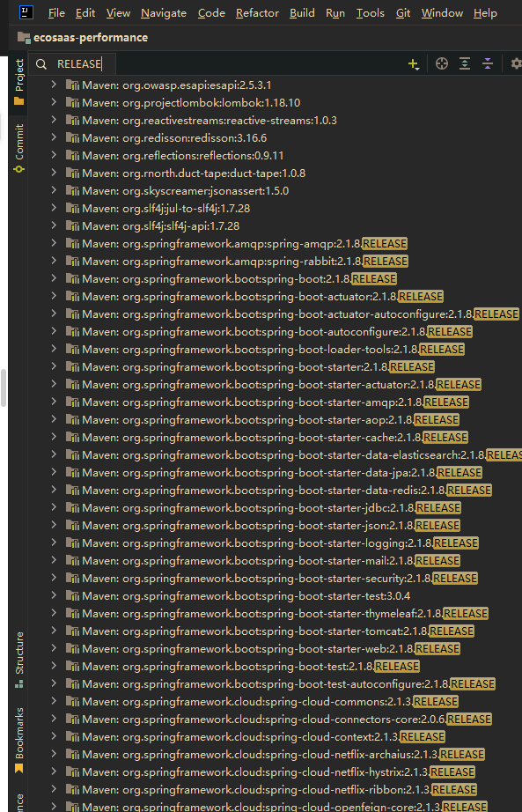Screen dimensions: 522x812
Task: Click the library icon of slf4j-api:1.7.28
Action: pos(72,225)
